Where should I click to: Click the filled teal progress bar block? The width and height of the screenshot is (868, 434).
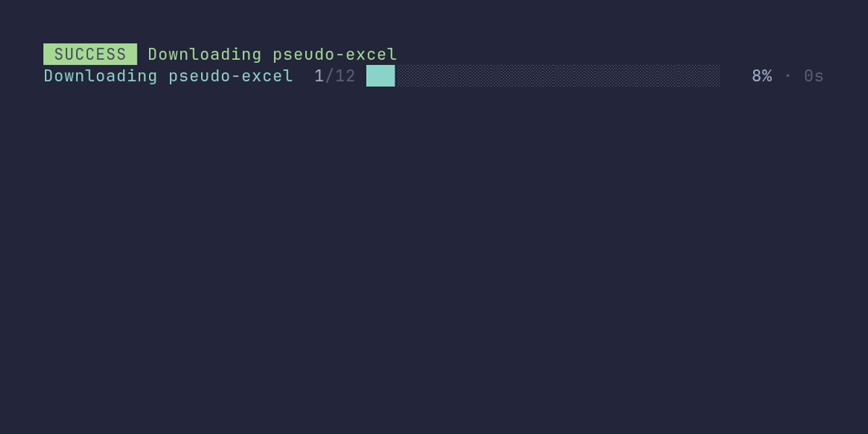(x=380, y=76)
